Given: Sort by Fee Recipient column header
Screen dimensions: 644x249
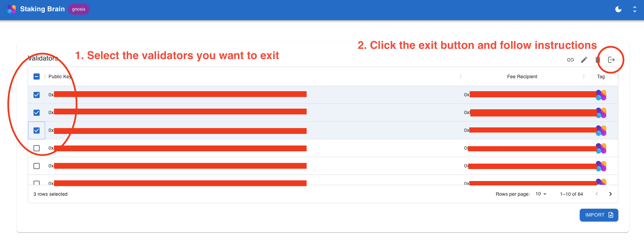Looking at the screenshot, I should pyautogui.click(x=522, y=77).
